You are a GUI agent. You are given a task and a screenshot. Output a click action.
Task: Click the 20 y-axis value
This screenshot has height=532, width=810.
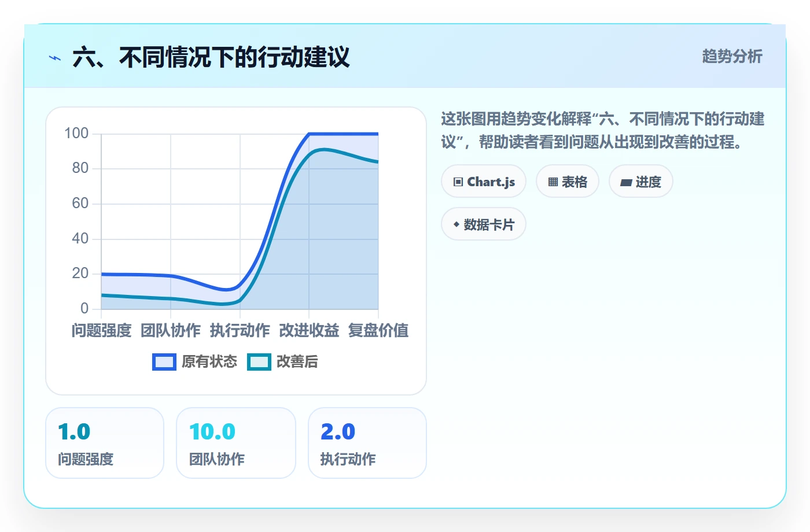coord(80,274)
